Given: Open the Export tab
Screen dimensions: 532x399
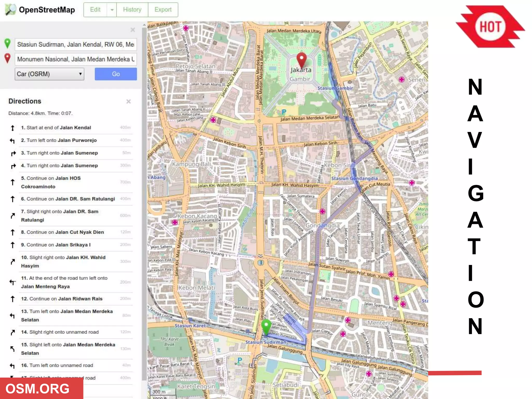Looking at the screenshot, I should [163, 10].
